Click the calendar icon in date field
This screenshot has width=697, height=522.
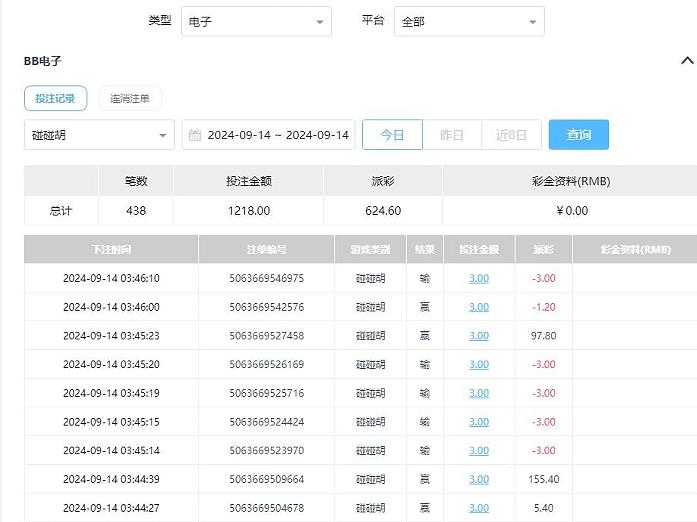click(195, 135)
